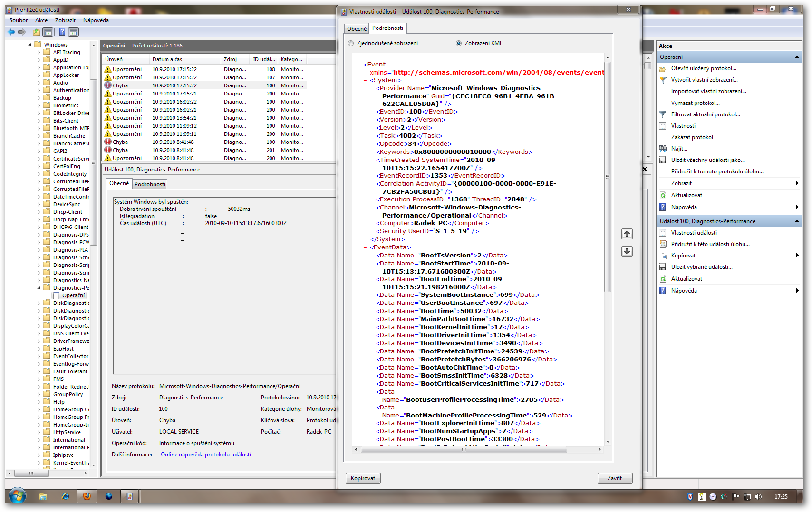
Task: Click the blue Help icon in the toolbar
Action: pos(62,32)
